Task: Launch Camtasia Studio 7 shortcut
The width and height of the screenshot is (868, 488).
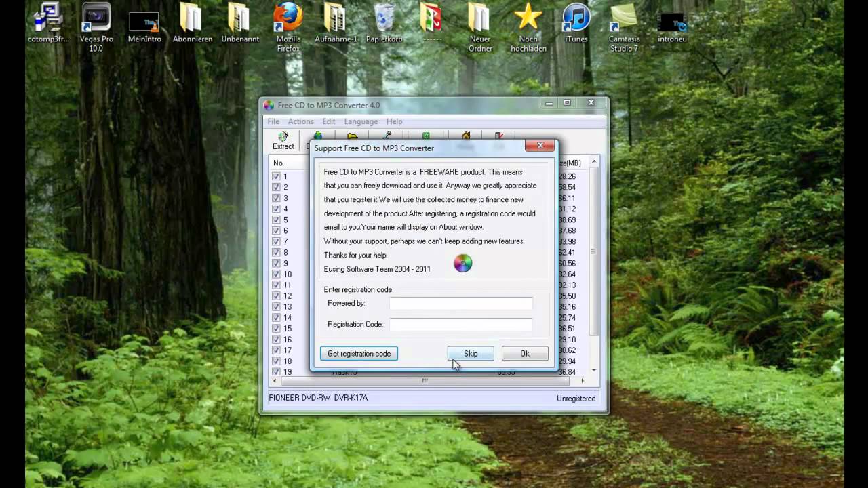Action: (x=625, y=28)
